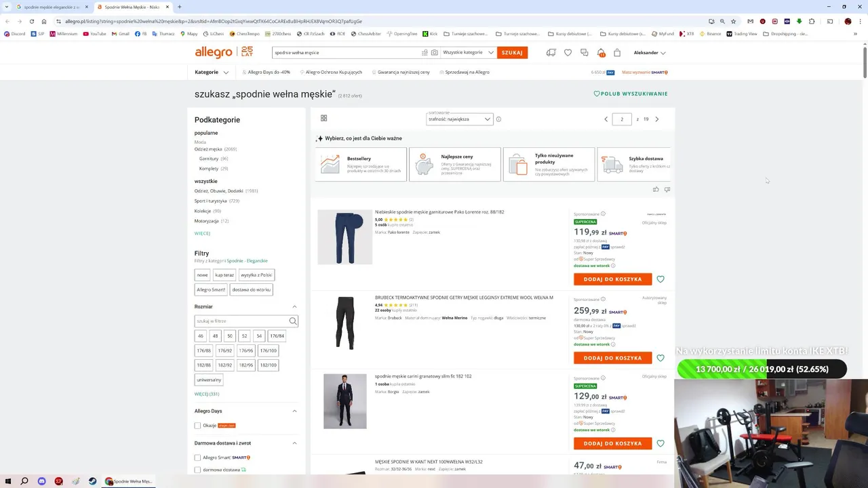Viewport: 868px width, 488px height.
Task: Expand more subcategories 'WIĘCEJ'
Action: click(202, 233)
